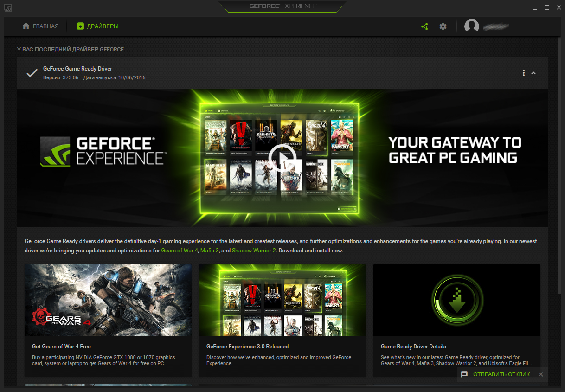Open the Get Gears of War 4 Free thumbnail

(108, 300)
